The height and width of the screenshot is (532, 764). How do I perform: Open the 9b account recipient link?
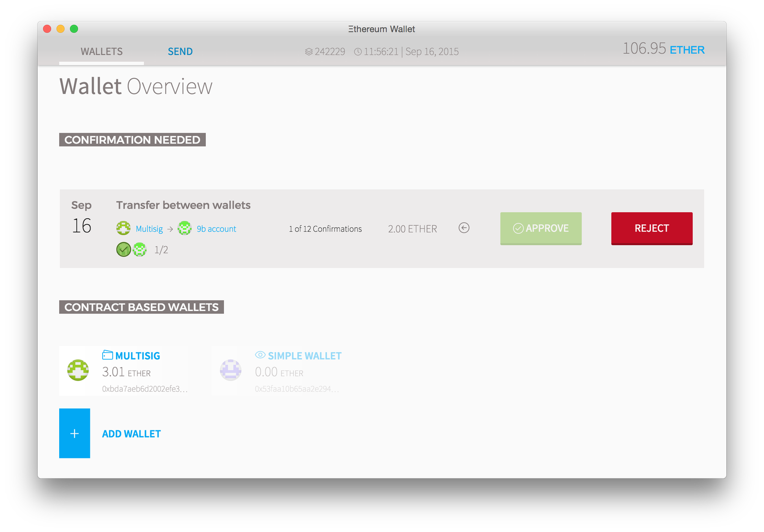coord(216,229)
